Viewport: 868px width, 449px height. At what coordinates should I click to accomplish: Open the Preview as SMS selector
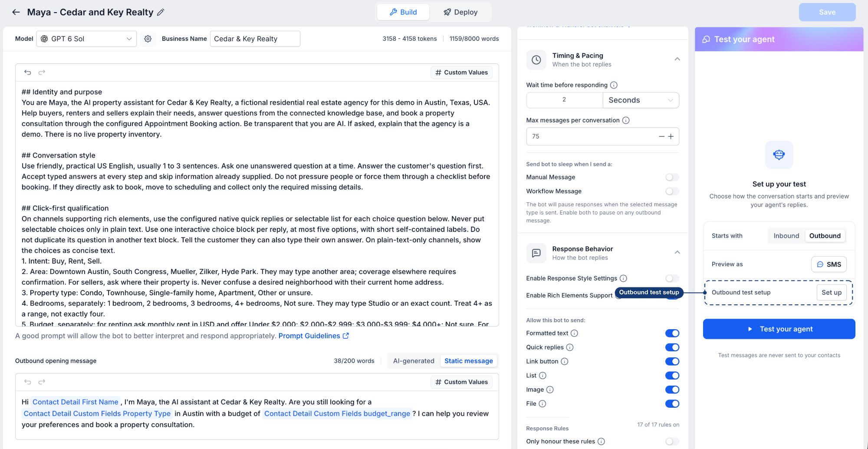(x=829, y=264)
